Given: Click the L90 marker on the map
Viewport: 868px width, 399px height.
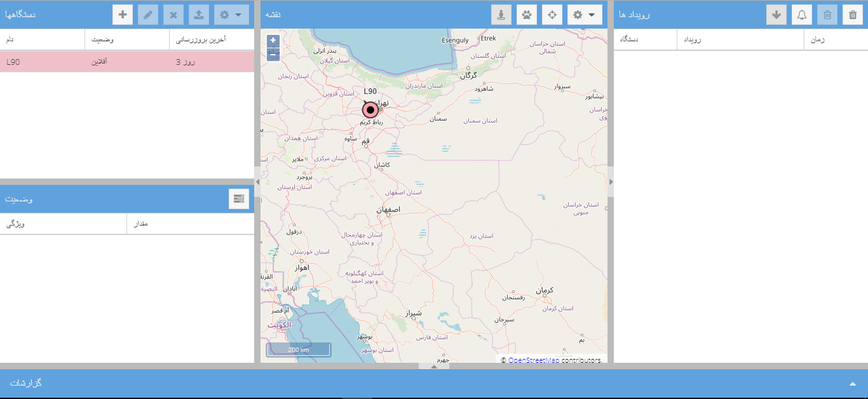Looking at the screenshot, I should tap(370, 110).
